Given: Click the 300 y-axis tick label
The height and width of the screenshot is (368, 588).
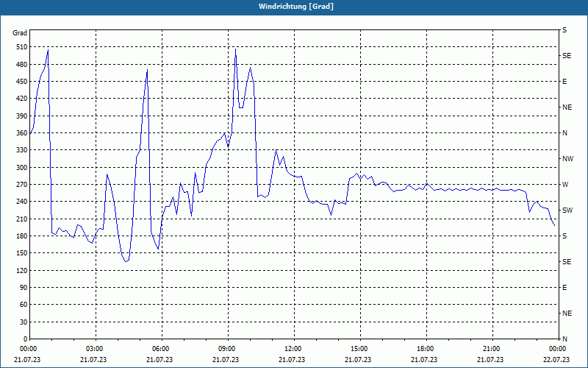Looking at the screenshot, I should coord(23,168).
